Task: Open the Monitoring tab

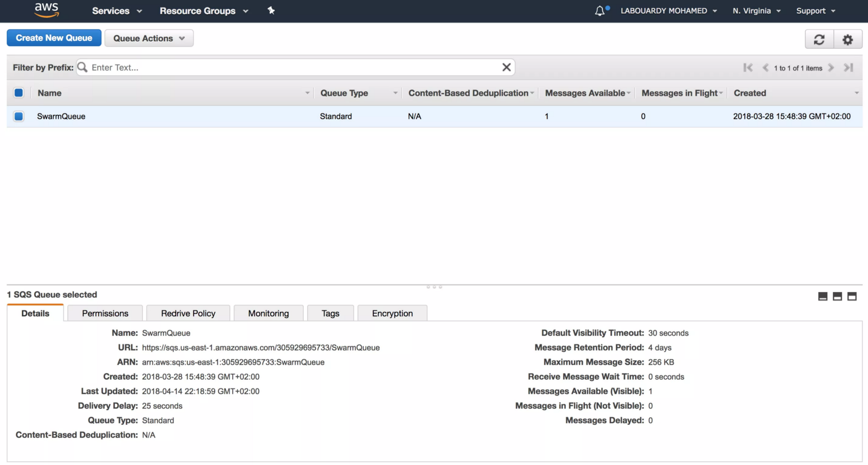Action: (269, 313)
